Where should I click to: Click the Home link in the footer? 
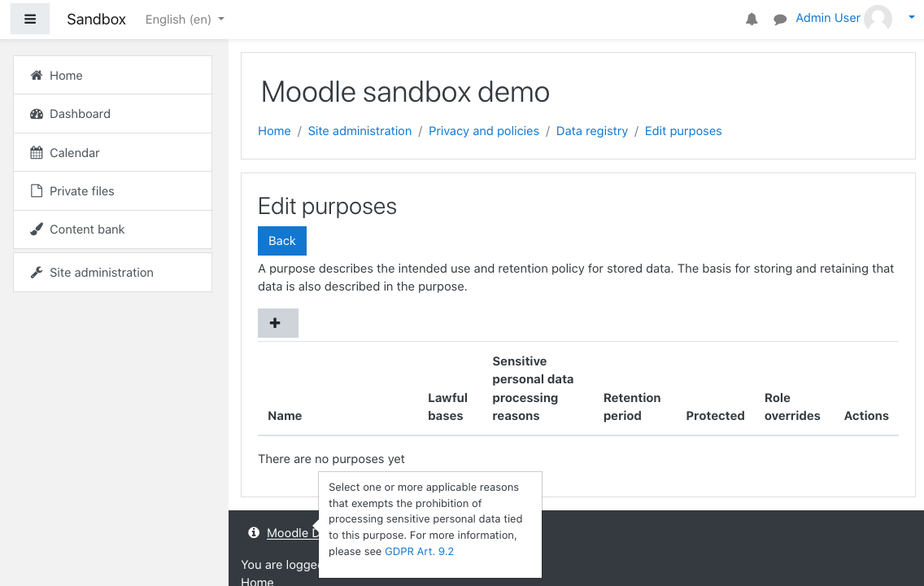(257, 581)
